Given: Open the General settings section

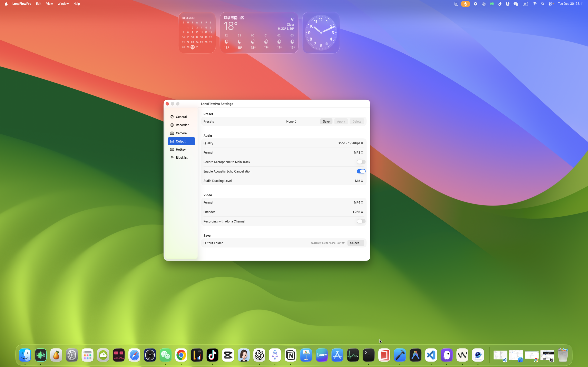Looking at the screenshot, I should coord(181,117).
